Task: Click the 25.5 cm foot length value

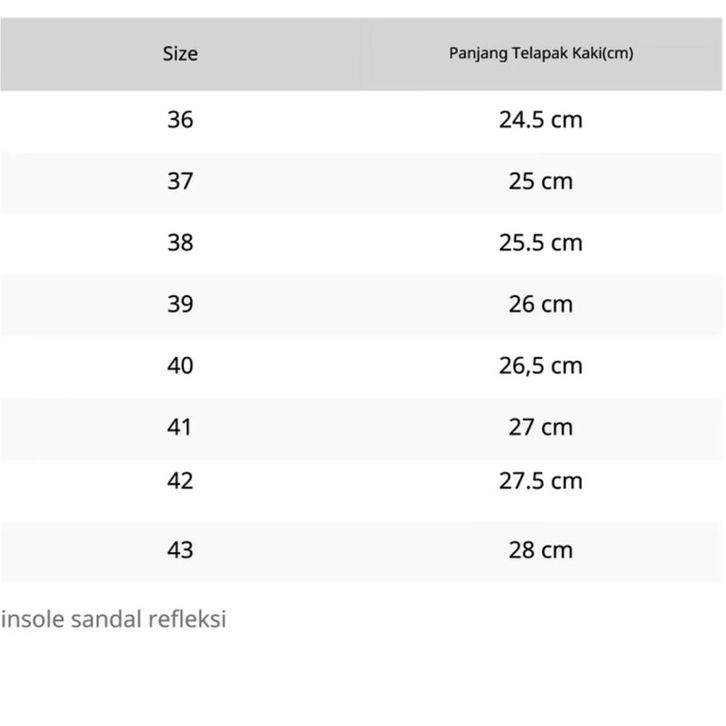Action: coord(540,243)
